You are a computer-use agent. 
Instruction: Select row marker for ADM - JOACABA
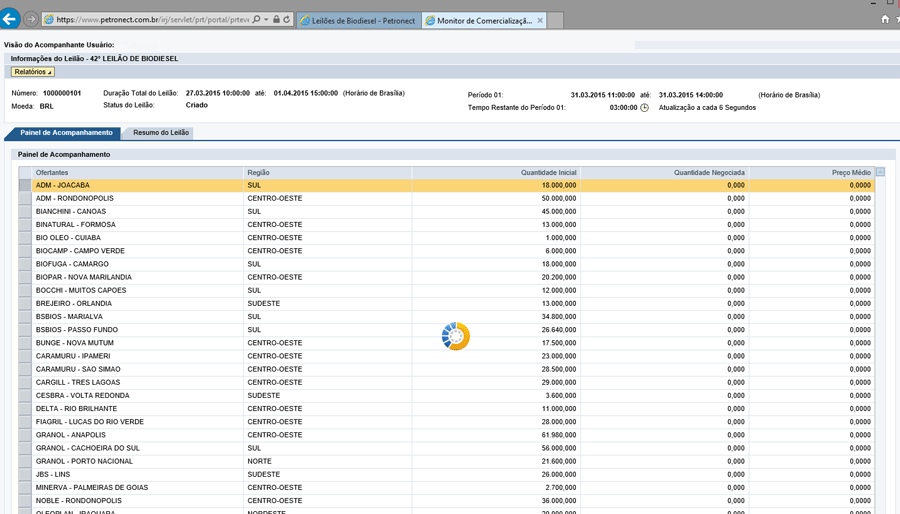point(25,185)
